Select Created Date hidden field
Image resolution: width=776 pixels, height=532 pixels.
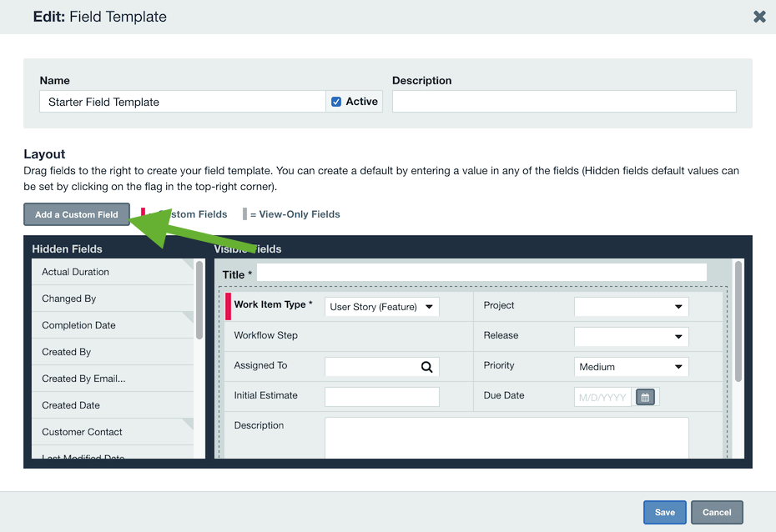click(113, 405)
